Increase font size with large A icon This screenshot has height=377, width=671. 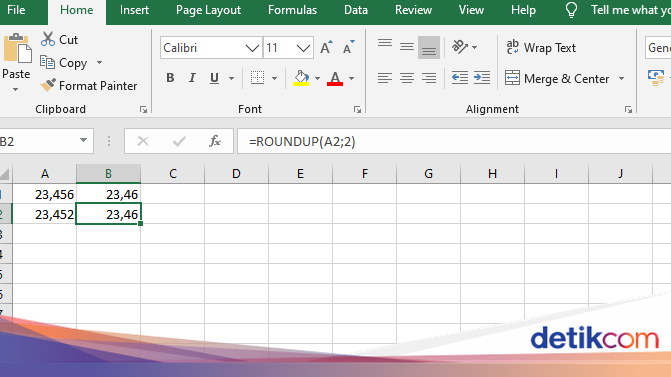pyautogui.click(x=326, y=47)
